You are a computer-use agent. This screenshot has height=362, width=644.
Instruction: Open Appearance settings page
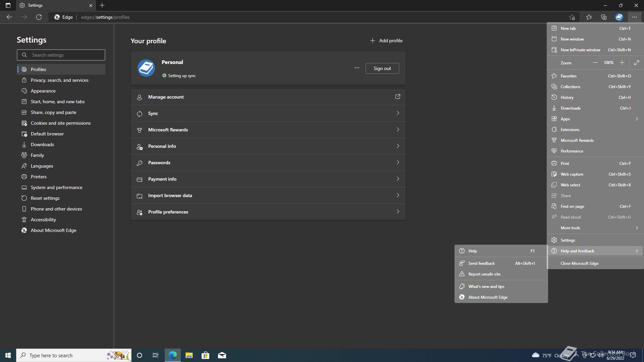tap(61, 91)
